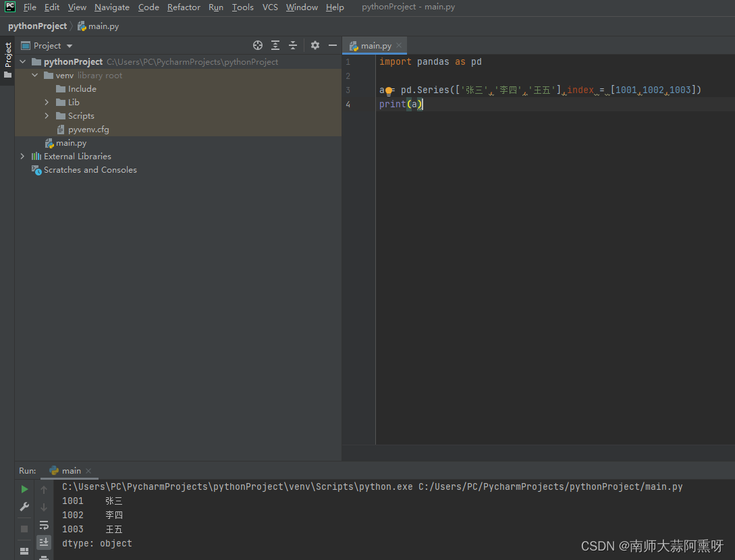Viewport: 735px width, 560px height.
Task: Click the PyCharm logo icon in title bar
Action: point(10,7)
